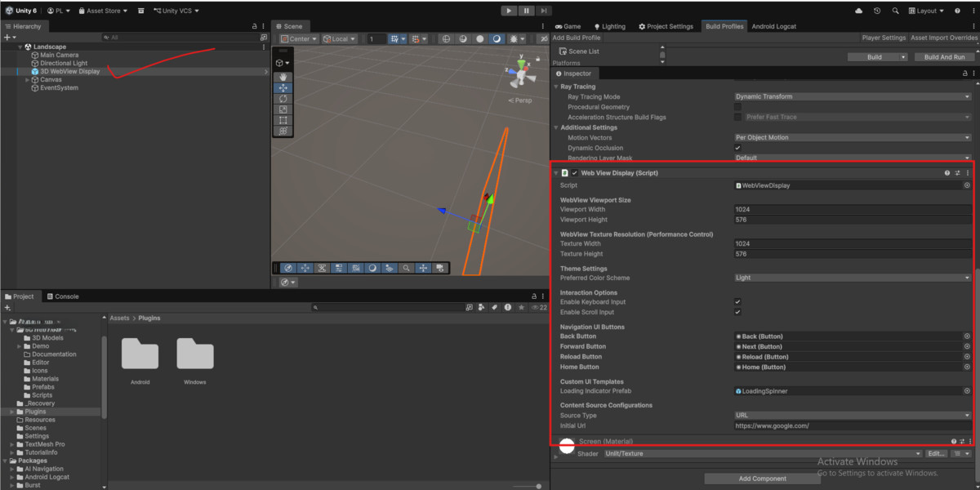Click the Edit shader button on Screen material

(936, 453)
